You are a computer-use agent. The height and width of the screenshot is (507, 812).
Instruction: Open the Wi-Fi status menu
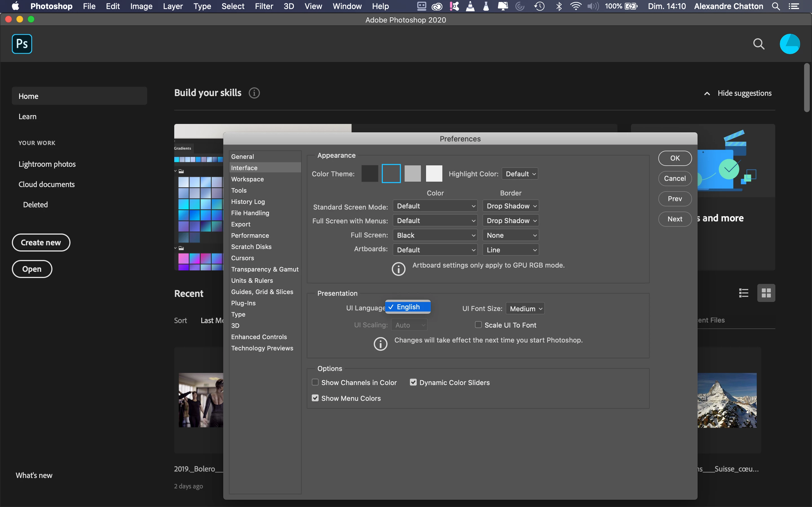click(x=576, y=6)
